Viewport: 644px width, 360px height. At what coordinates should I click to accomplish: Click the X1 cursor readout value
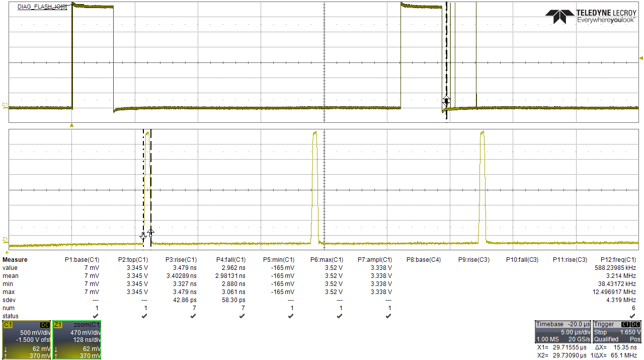point(569,347)
